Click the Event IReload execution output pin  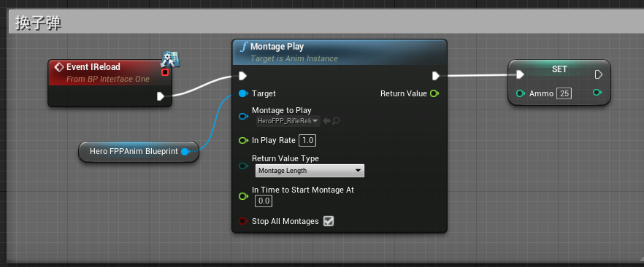pos(161,96)
